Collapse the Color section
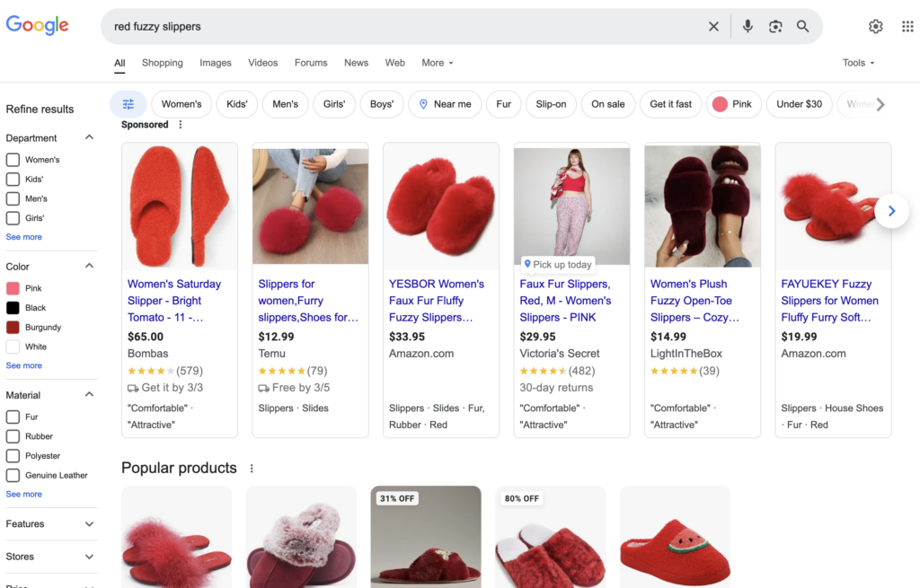The image size is (920, 588). 89,266
